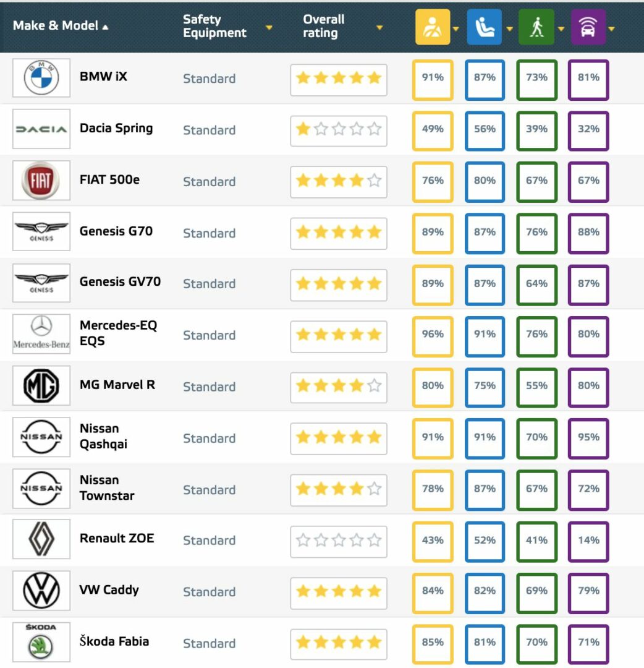
Task: Click the blue Child Occupant seat icon
Action: [x=485, y=27]
